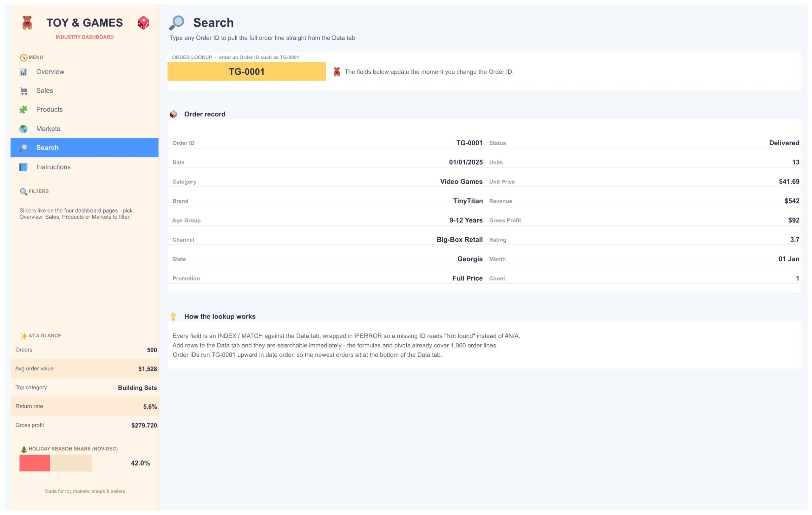Click the Christmas tree holiday icon

pos(23,449)
